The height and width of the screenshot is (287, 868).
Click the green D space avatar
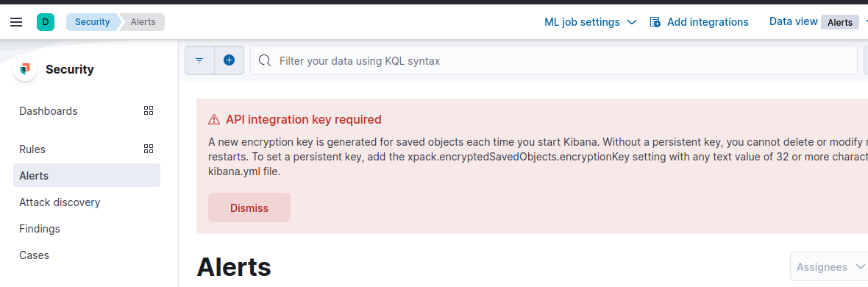[46, 22]
